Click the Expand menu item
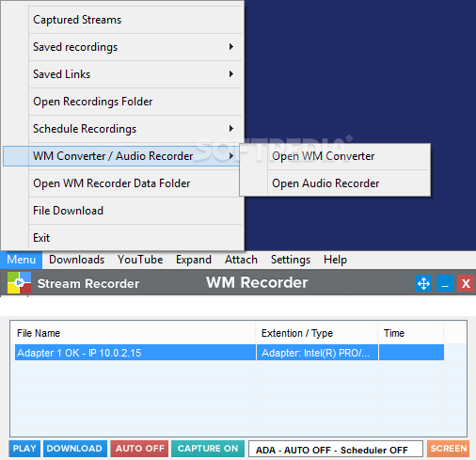The width and height of the screenshot is (476, 460). tap(194, 260)
